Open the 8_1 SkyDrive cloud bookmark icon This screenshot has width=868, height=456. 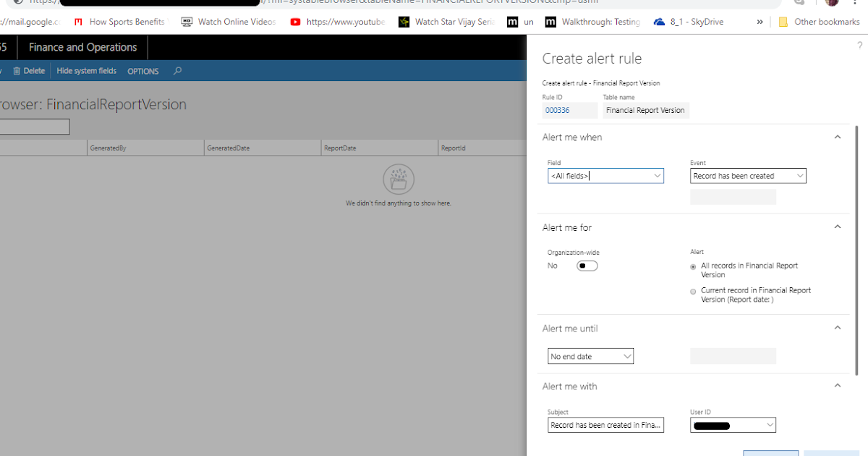(658, 21)
